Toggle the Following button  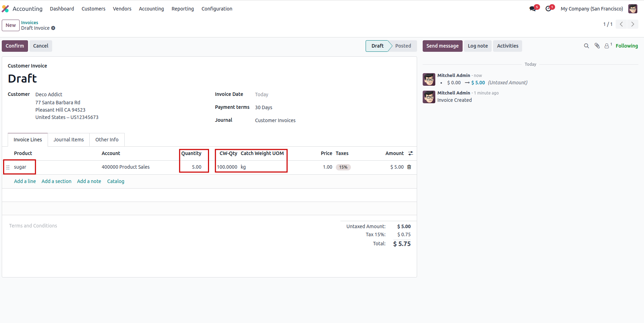(626, 46)
